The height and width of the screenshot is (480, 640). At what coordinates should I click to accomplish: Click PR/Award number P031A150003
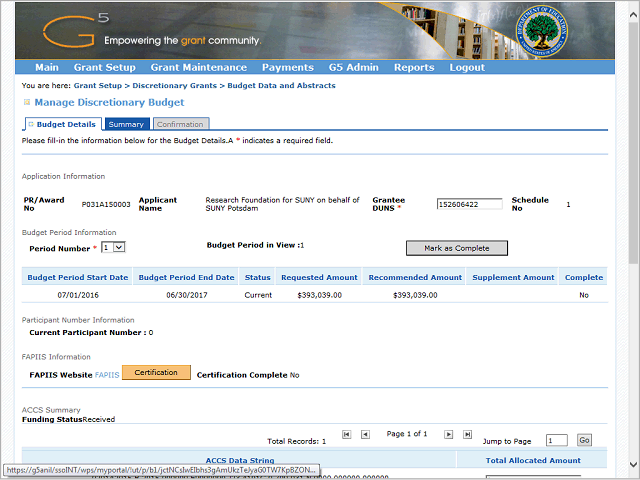coord(106,204)
